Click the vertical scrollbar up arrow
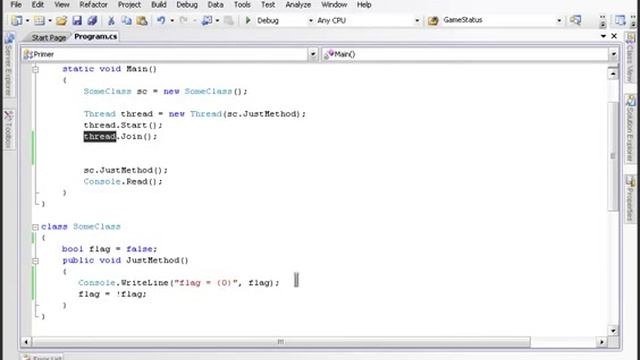 pyautogui.click(x=613, y=74)
